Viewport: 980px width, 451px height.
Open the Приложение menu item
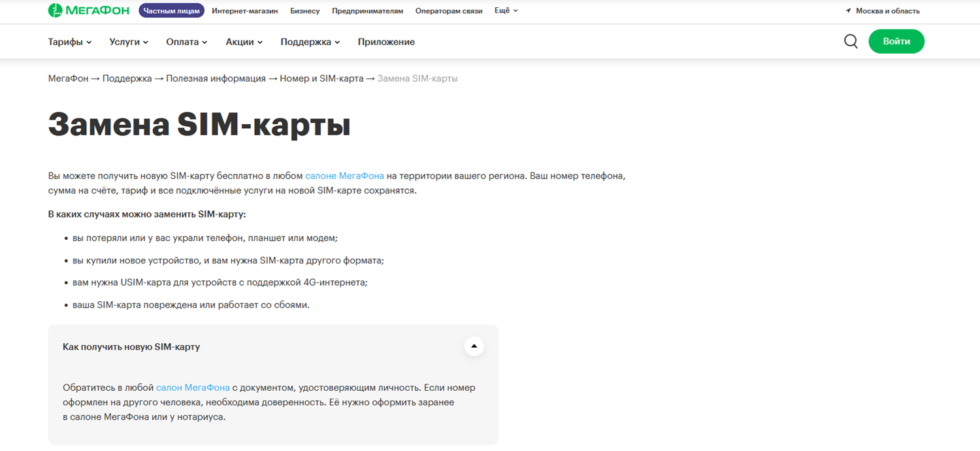[x=386, y=42]
